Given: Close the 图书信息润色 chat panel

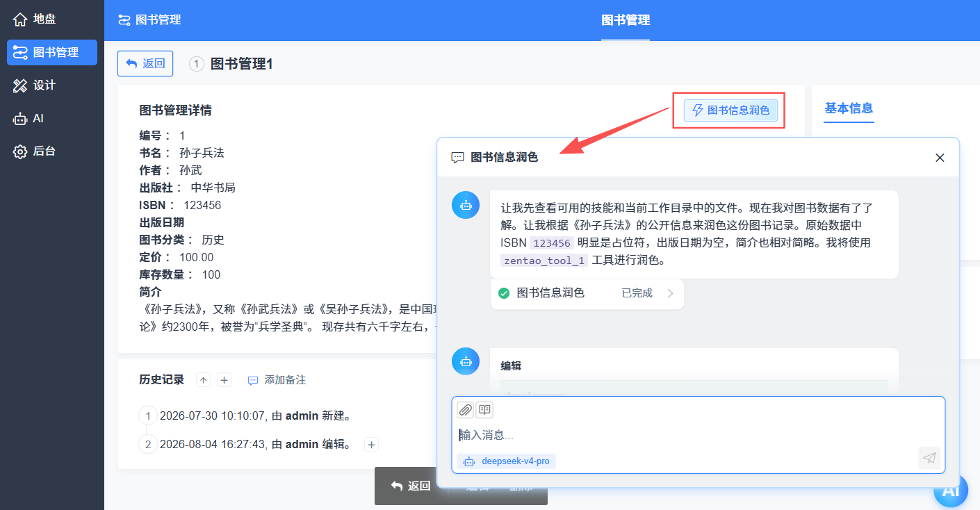Looking at the screenshot, I should pyautogui.click(x=940, y=158).
